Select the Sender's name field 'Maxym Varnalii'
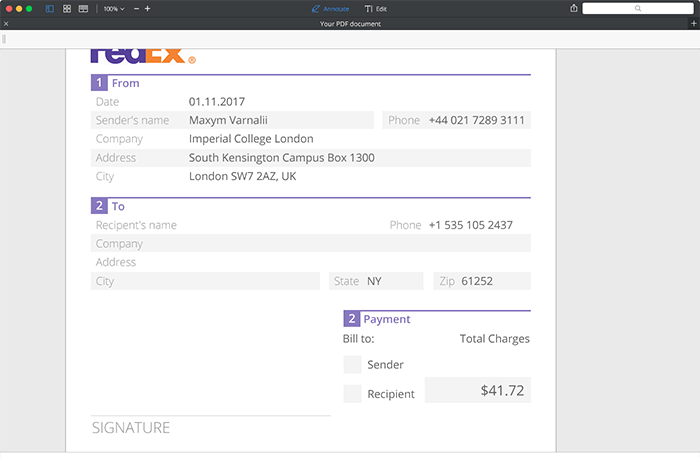Image resolution: width=700 pixels, height=460 pixels. pyautogui.click(x=232, y=120)
